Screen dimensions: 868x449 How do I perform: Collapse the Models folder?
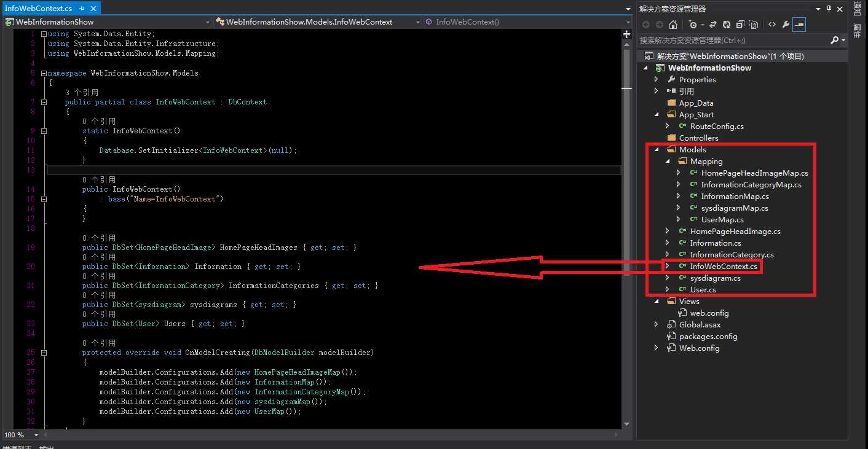pos(656,149)
